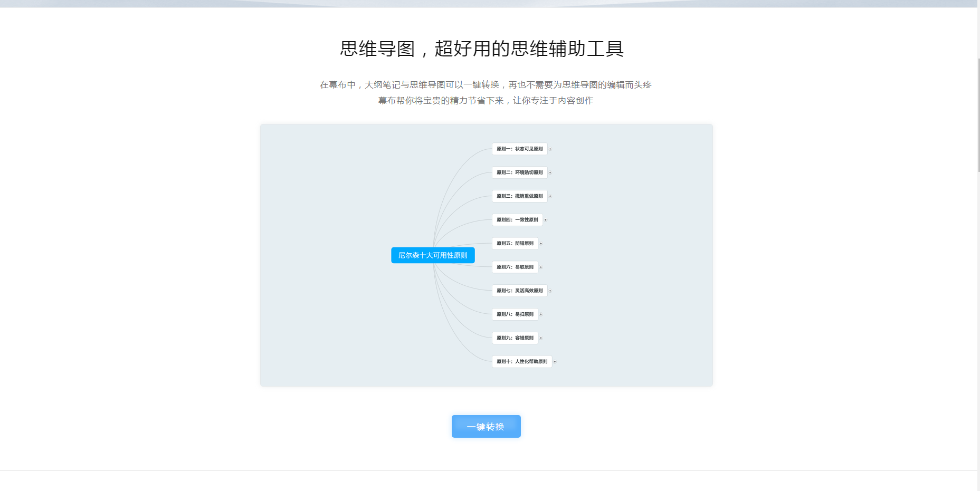980x491 pixels.
Task: Expand the plus icon beside 原则三：撤销重做原则
Action: (550, 196)
